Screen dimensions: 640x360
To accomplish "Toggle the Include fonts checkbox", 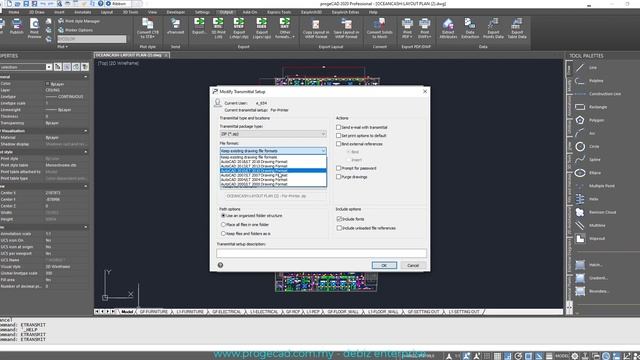I will pyautogui.click(x=339, y=219).
